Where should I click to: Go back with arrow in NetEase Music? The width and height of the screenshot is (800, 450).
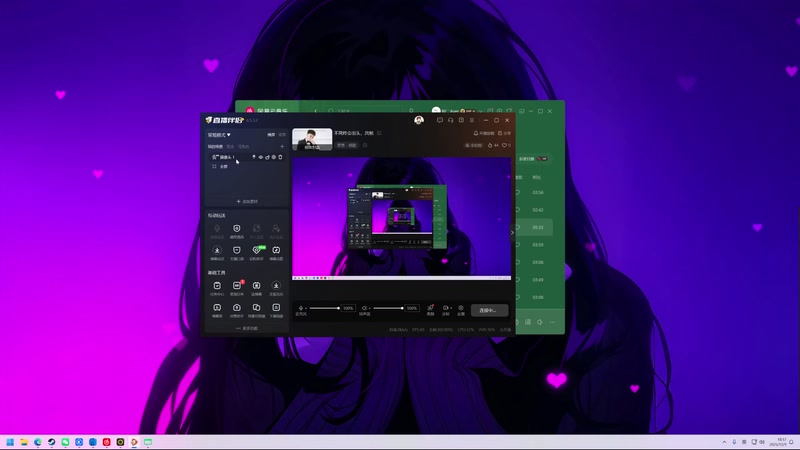point(315,111)
